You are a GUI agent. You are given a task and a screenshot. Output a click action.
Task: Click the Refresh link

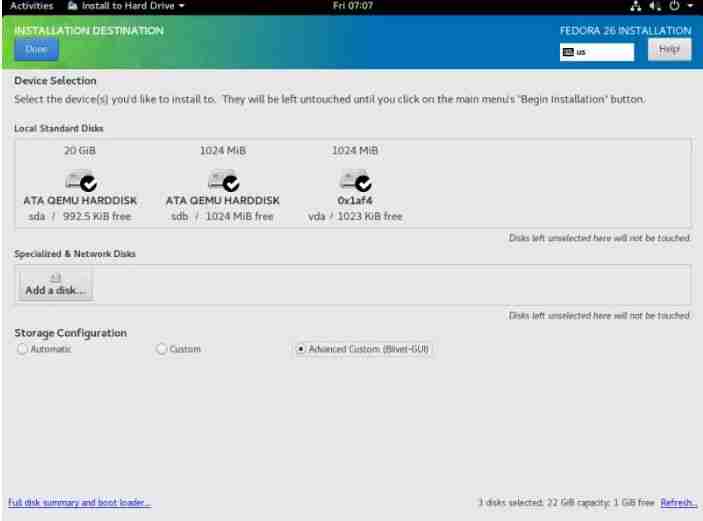click(678, 502)
